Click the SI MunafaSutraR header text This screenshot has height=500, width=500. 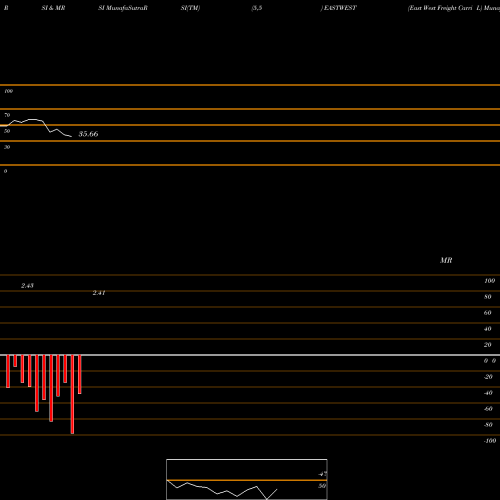pyautogui.click(x=123, y=8)
